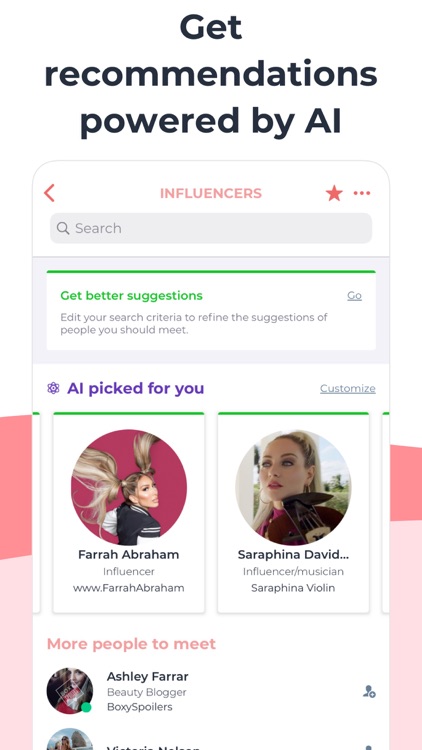Open the three-dot more options menu

(x=362, y=193)
